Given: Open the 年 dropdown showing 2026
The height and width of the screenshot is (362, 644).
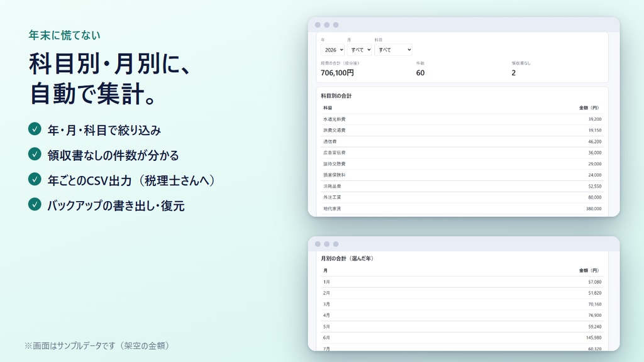Looking at the screenshot, I should point(332,50).
